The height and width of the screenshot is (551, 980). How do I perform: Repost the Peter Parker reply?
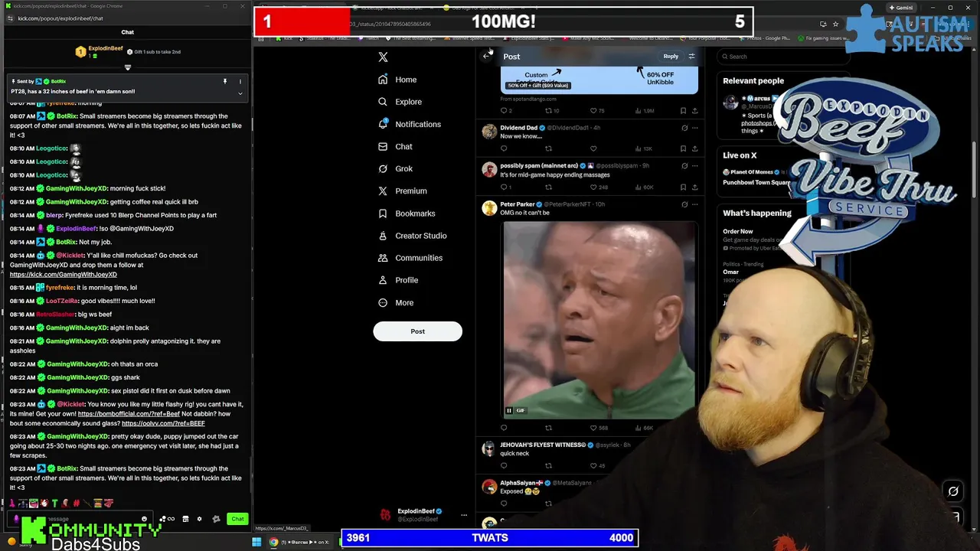(548, 428)
